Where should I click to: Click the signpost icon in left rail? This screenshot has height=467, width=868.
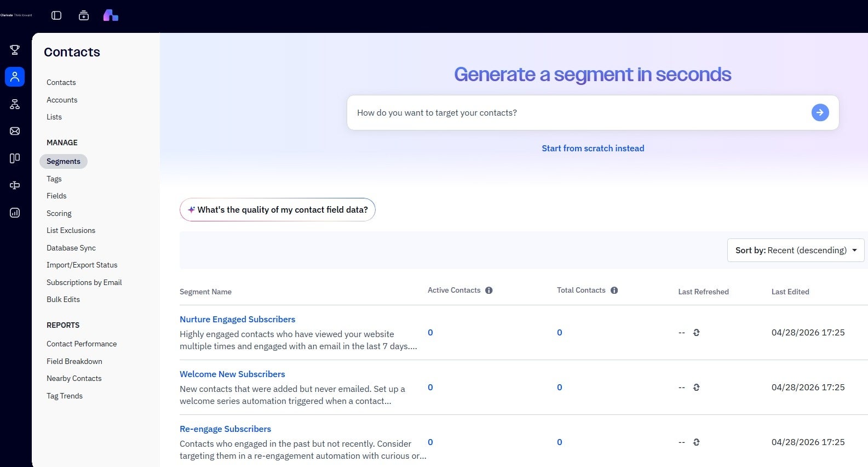click(x=15, y=185)
